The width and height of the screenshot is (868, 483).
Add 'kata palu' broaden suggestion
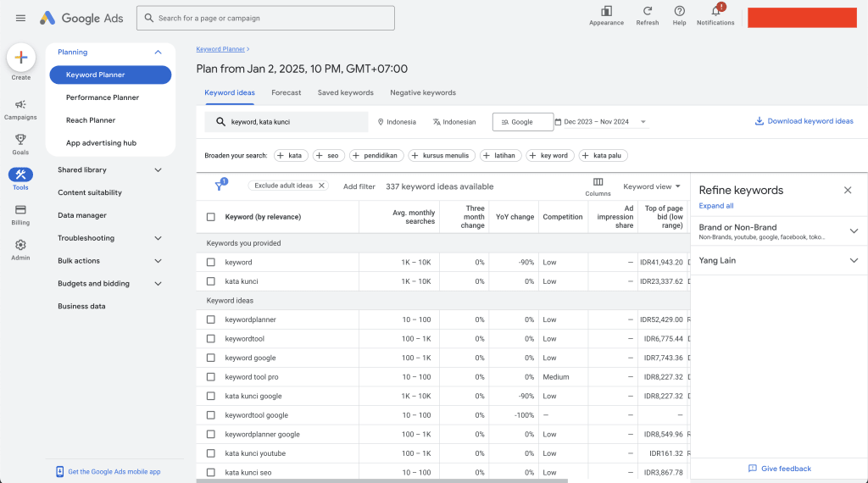click(604, 155)
